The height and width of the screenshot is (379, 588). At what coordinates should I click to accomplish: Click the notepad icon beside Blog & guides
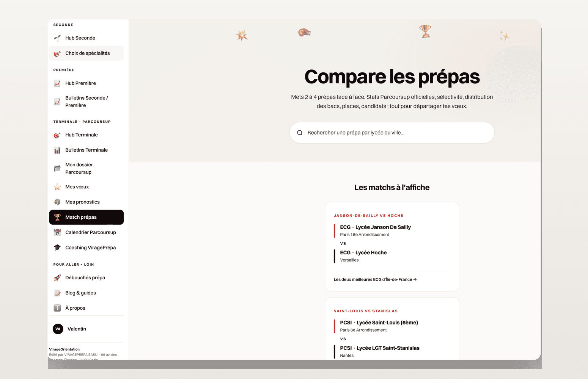57,293
